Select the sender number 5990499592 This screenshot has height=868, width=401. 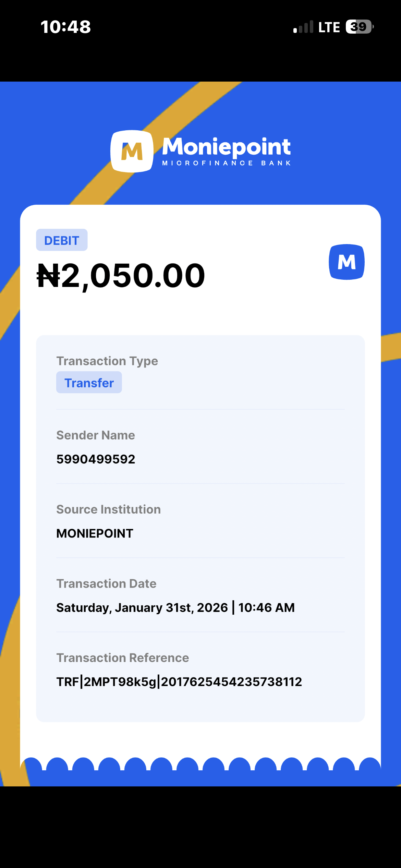96,459
